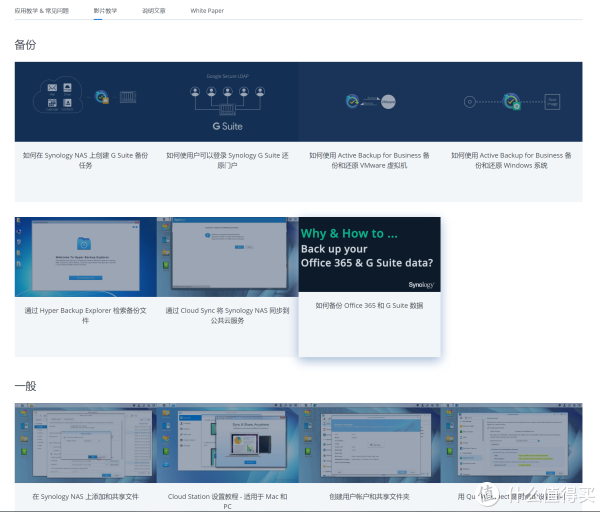Select the 影片教学 tab

tap(105, 11)
